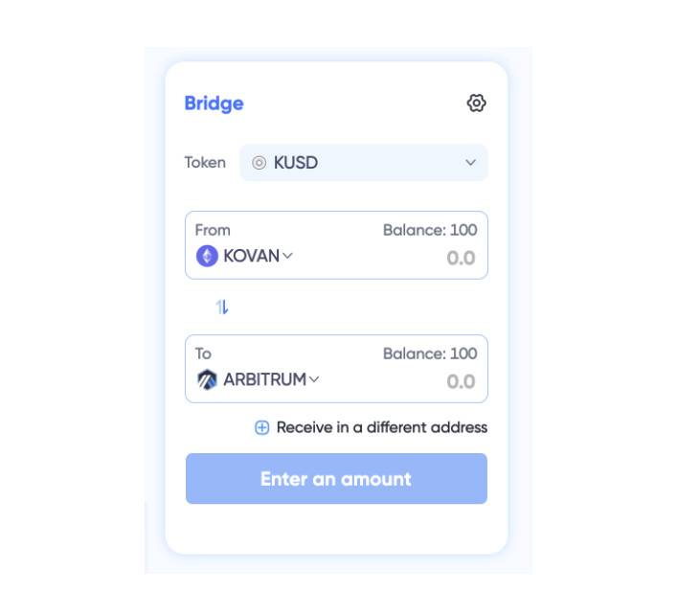
Task: Click the plus circle icon for different address
Action: click(x=261, y=427)
